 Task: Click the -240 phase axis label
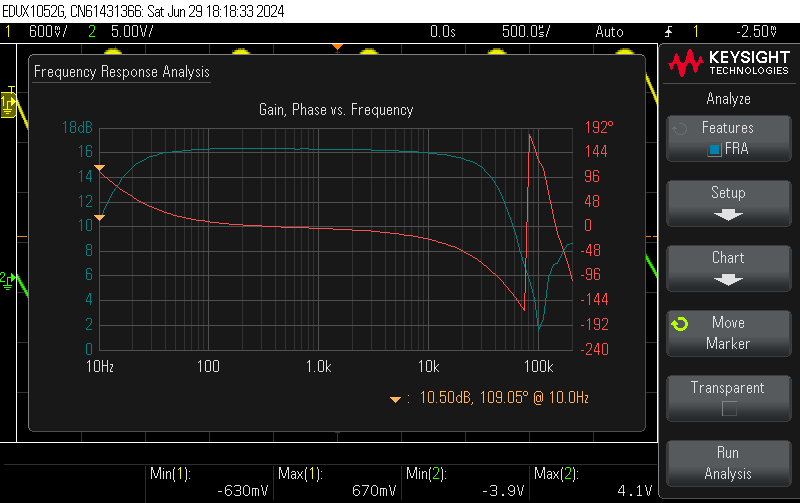point(595,349)
